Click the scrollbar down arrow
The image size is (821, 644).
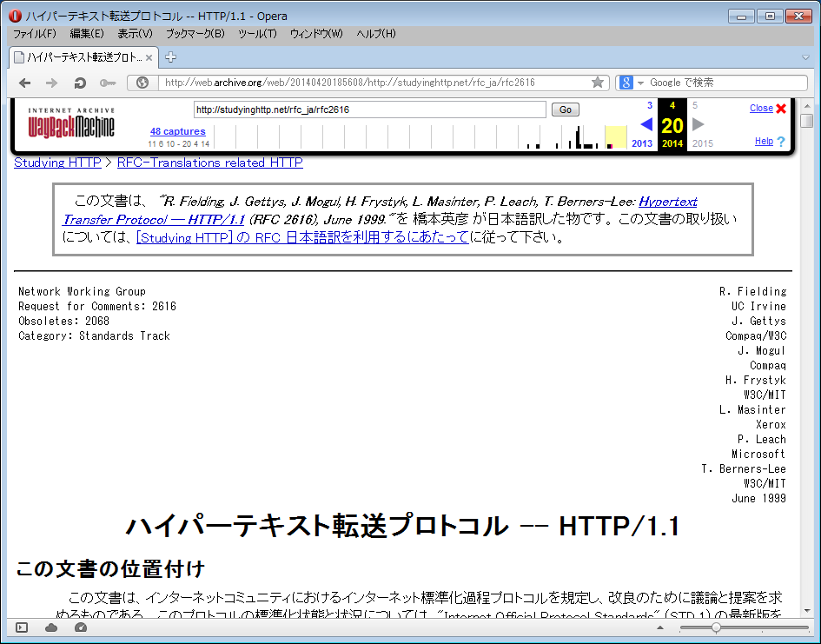[x=807, y=610]
